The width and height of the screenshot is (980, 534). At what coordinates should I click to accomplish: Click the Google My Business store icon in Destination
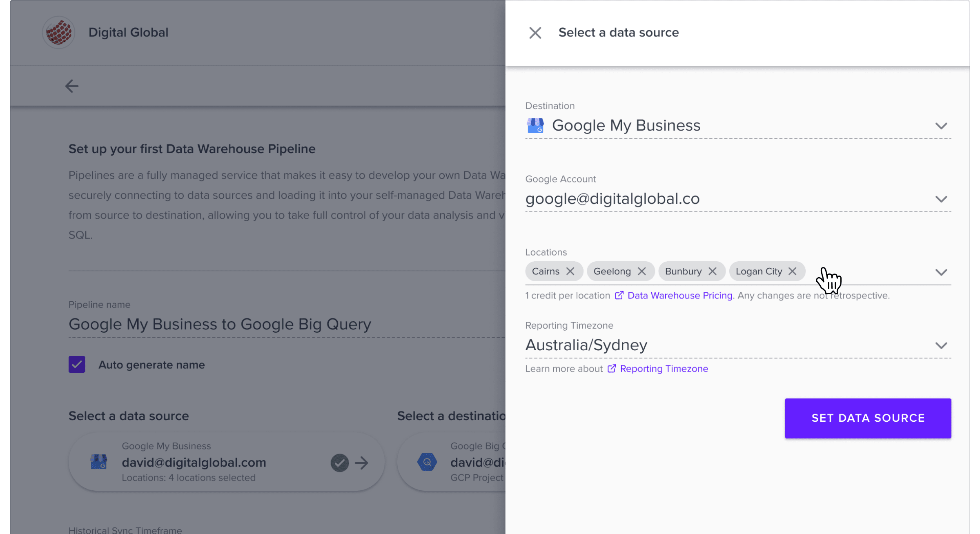click(x=535, y=125)
